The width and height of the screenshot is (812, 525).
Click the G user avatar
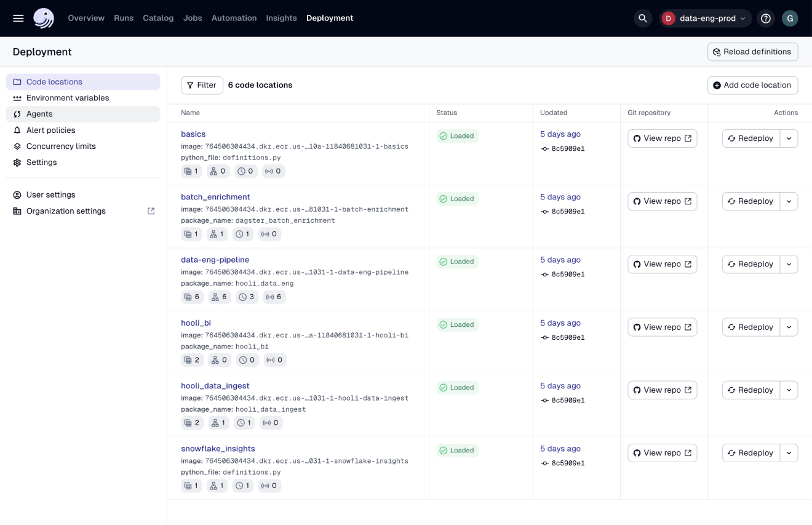[790, 18]
